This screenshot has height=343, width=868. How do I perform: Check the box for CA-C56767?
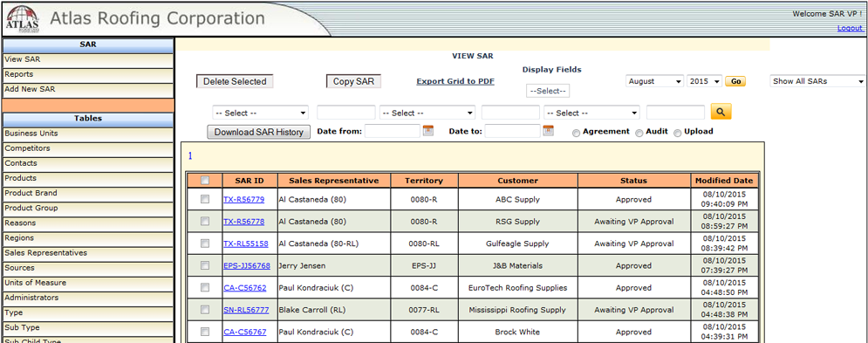[205, 332]
